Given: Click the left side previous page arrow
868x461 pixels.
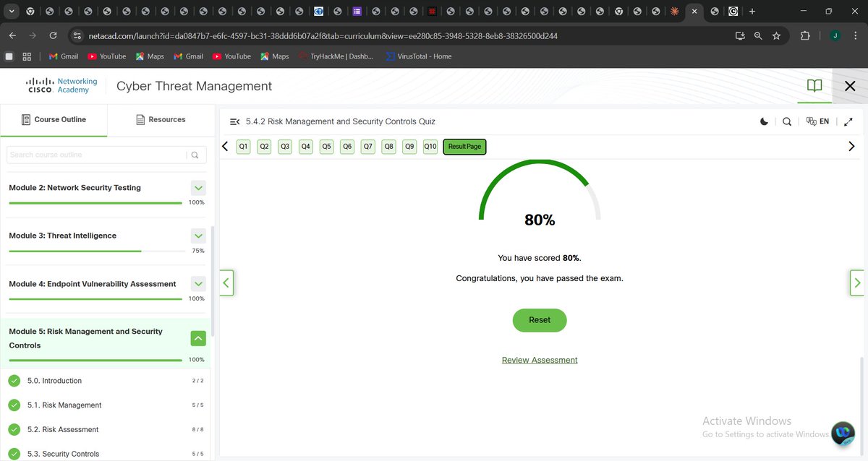Looking at the screenshot, I should click(226, 283).
